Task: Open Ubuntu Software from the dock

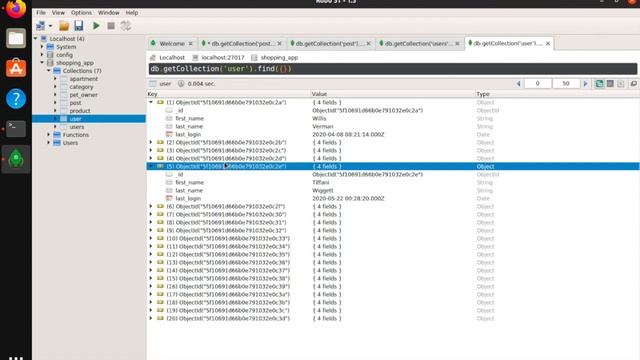Action: (16, 68)
